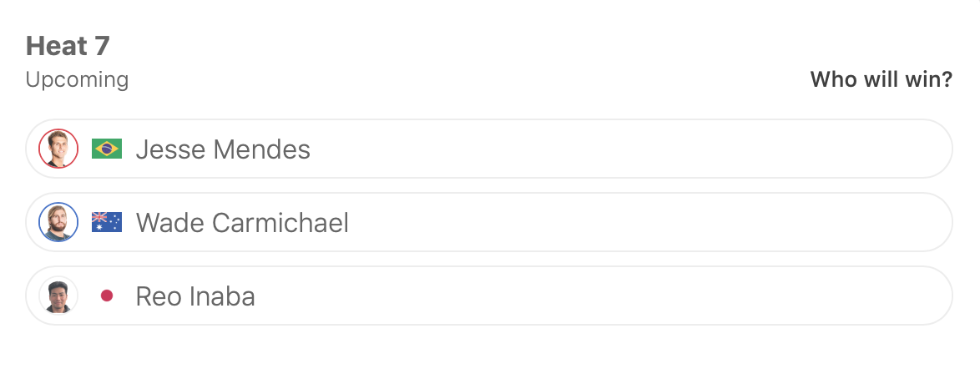Choose Reo Inaba as the winner

(584, 296)
